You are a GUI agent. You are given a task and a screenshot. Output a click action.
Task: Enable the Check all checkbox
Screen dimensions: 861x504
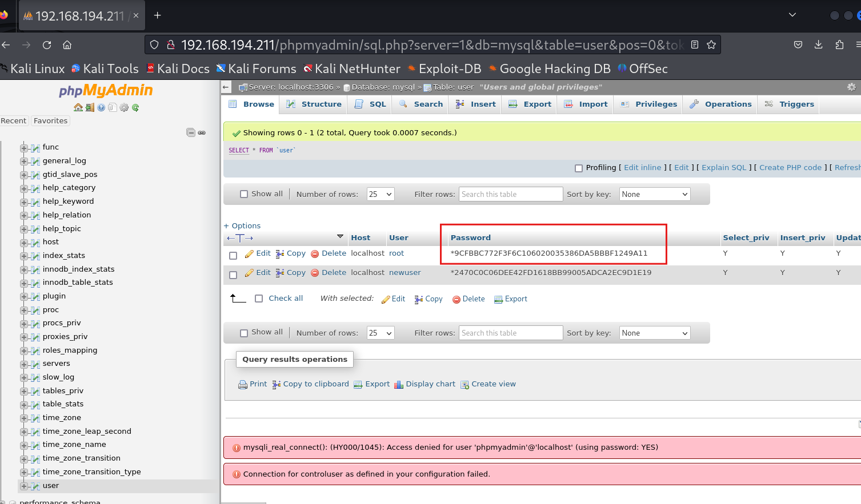pyautogui.click(x=259, y=299)
